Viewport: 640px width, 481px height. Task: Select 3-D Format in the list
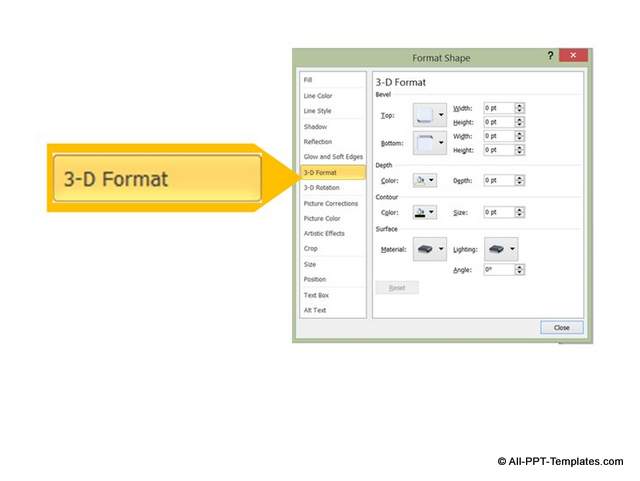point(333,172)
